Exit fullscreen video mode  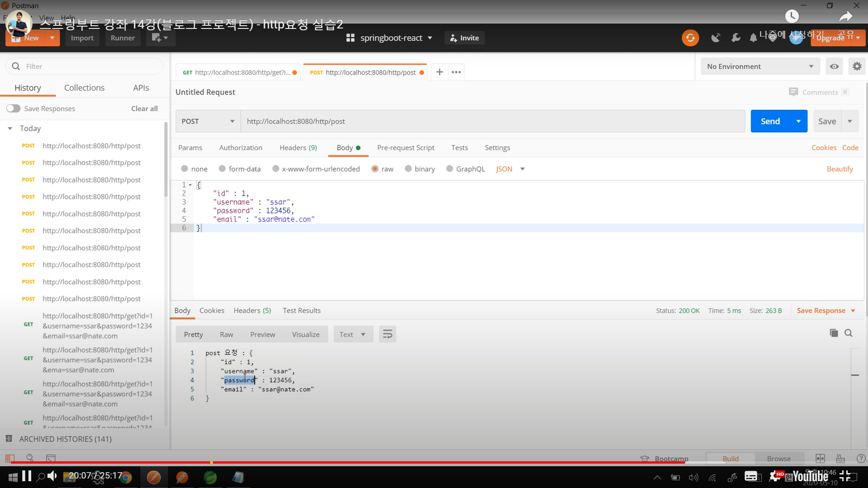845,476
